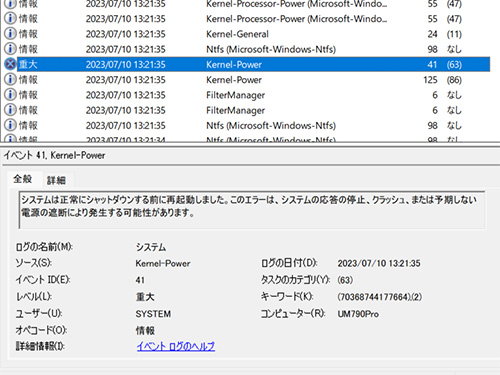The width and height of the screenshot is (500, 375).
Task: Click the コンピューター(R): label
Action: (293, 314)
